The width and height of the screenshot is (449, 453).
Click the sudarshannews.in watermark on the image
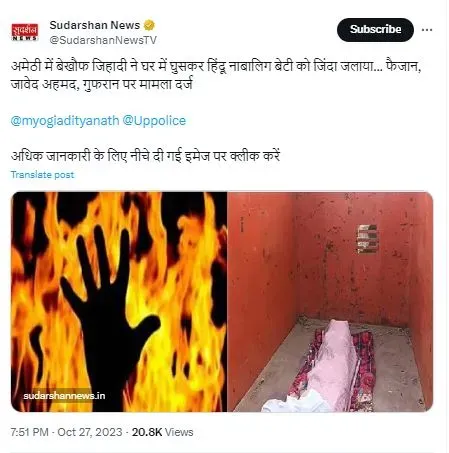pyautogui.click(x=64, y=396)
